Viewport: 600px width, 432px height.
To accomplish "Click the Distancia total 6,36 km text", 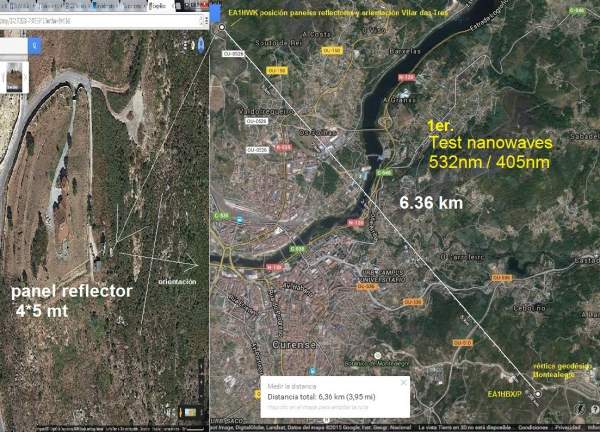I will (x=315, y=396).
